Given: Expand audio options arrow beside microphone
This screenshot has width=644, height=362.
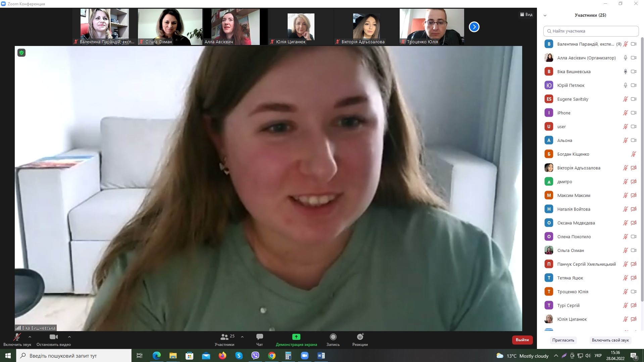Looking at the screenshot, I should [30, 337].
